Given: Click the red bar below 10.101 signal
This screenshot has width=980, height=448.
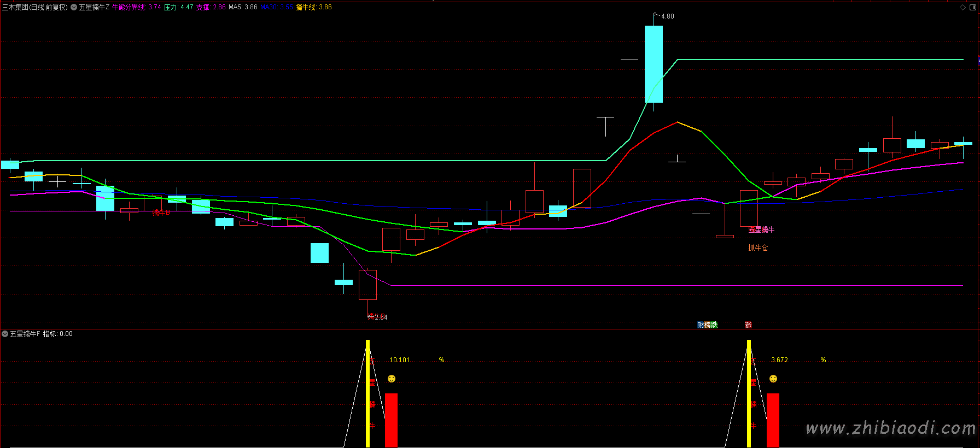Looking at the screenshot, I should pyautogui.click(x=391, y=420).
